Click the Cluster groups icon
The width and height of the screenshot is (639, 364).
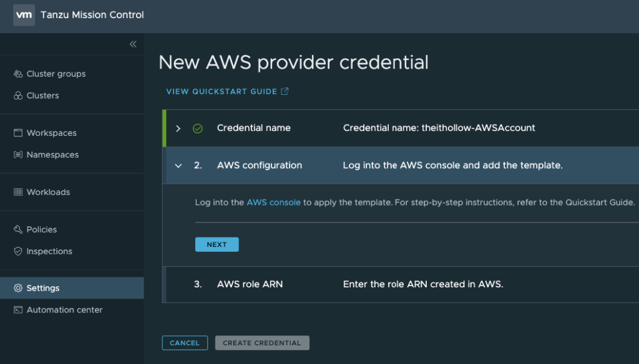[18, 74]
